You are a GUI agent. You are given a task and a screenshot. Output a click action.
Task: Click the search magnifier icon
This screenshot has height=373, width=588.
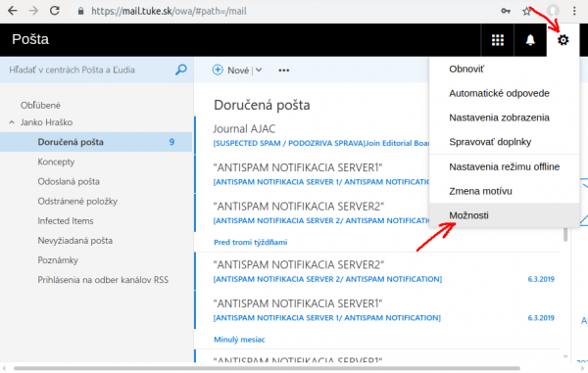[181, 70]
